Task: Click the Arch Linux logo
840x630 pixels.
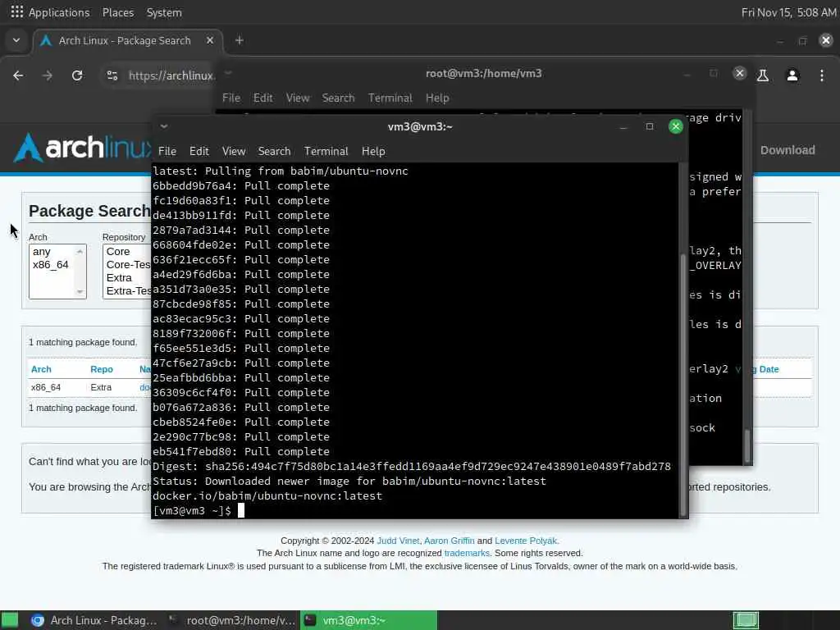Action: [x=81, y=147]
